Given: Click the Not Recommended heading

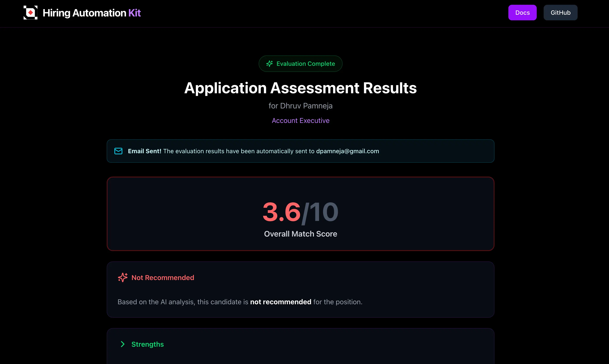Looking at the screenshot, I should point(163,277).
